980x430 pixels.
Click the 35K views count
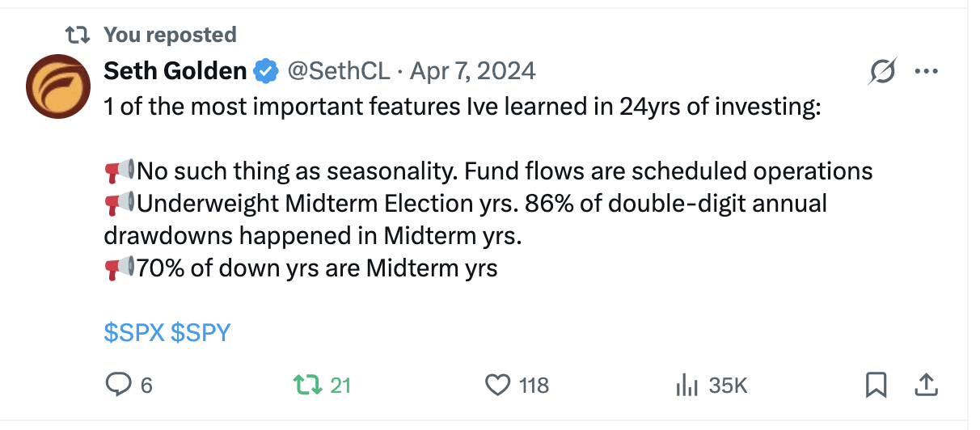pyautogui.click(x=728, y=386)
